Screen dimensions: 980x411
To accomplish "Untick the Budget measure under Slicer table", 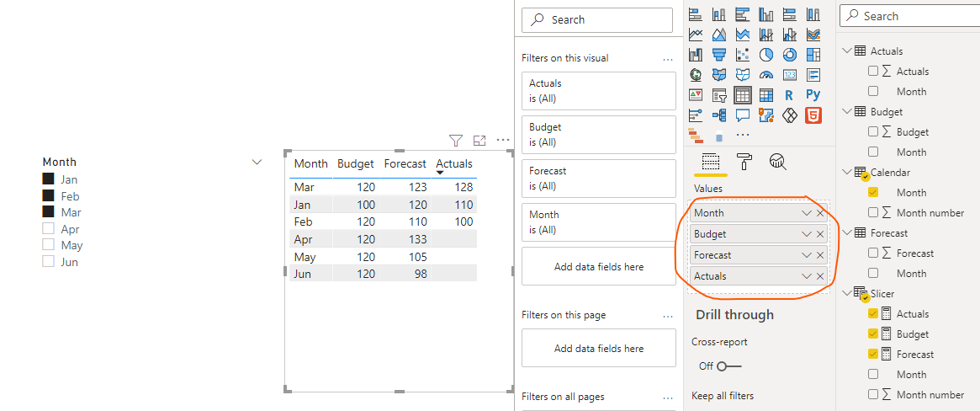I will coord(873,334).
